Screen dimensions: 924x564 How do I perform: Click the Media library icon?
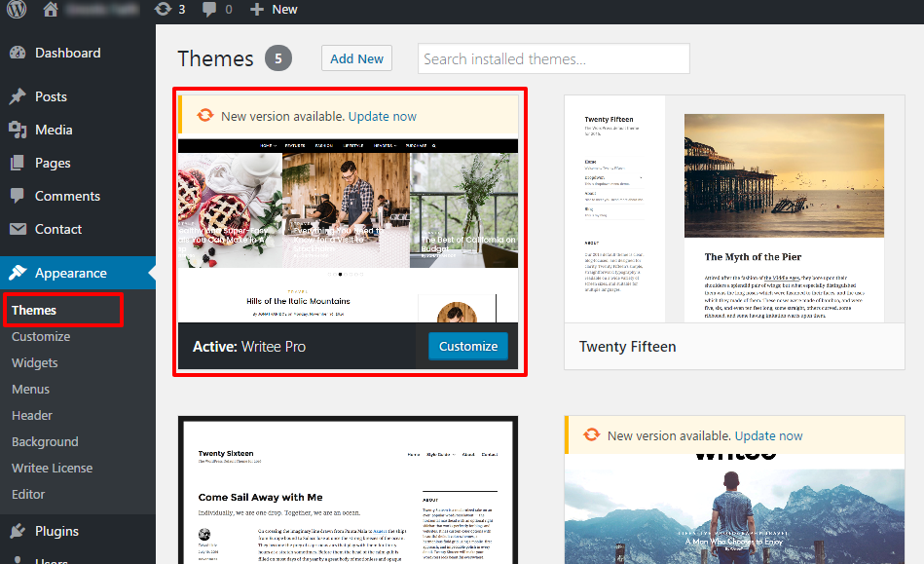[x=18, y=130]
